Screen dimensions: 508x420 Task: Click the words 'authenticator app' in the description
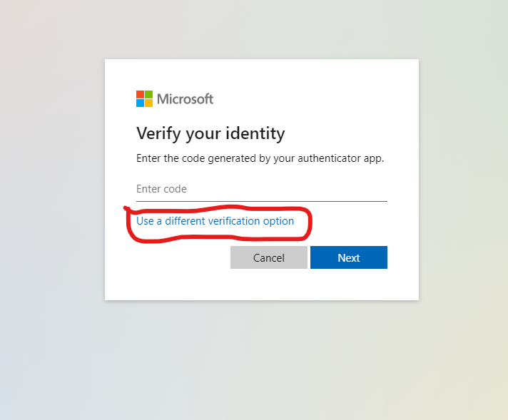(341, 158)
